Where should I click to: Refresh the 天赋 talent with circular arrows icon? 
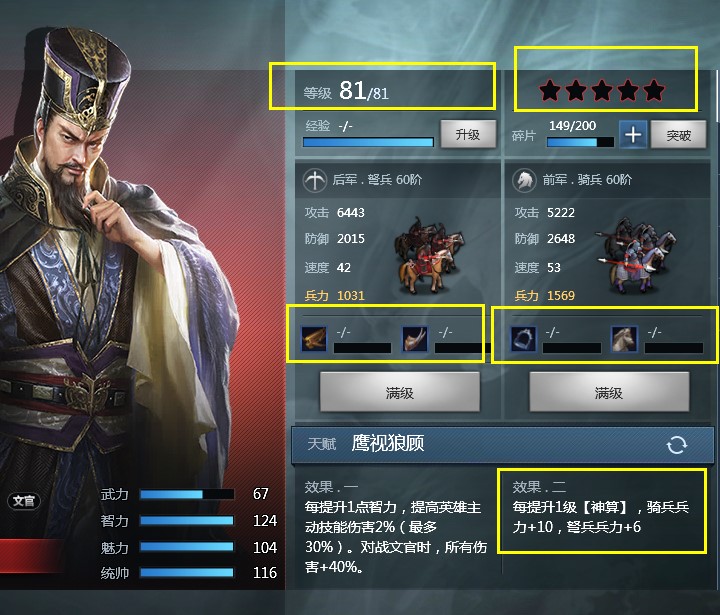coord(677,445)
